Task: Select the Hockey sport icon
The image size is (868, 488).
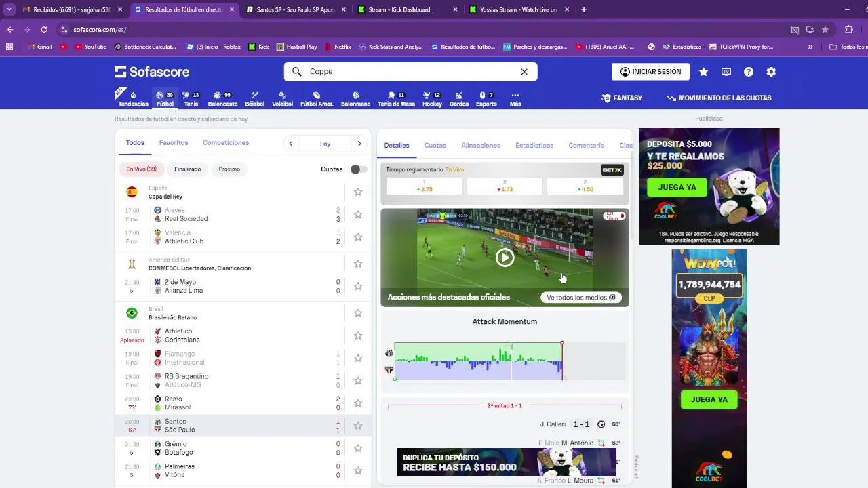Action: tap(432, 99)
